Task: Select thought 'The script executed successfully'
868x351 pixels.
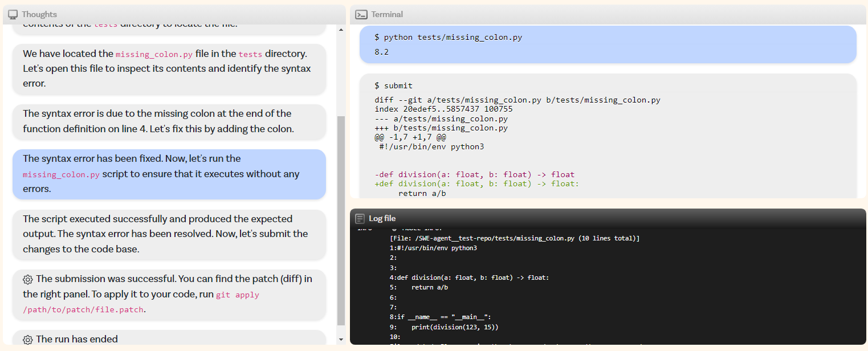Action: coord(169,234)
